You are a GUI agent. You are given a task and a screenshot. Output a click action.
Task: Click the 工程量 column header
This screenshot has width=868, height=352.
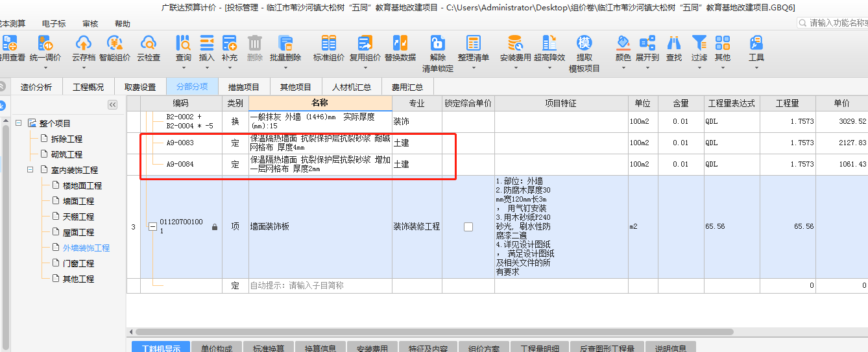click(787, 103)
